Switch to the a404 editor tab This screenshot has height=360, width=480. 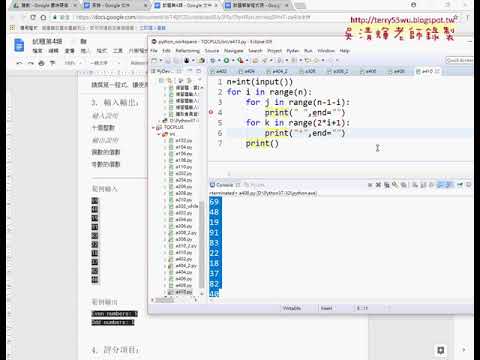tap(247, 71)
